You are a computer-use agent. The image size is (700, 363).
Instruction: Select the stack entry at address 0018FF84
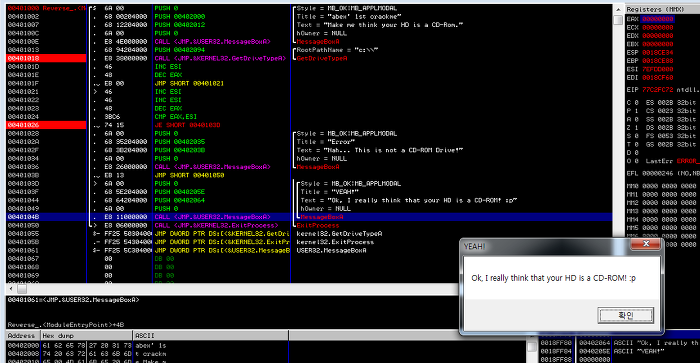[620, 351]
